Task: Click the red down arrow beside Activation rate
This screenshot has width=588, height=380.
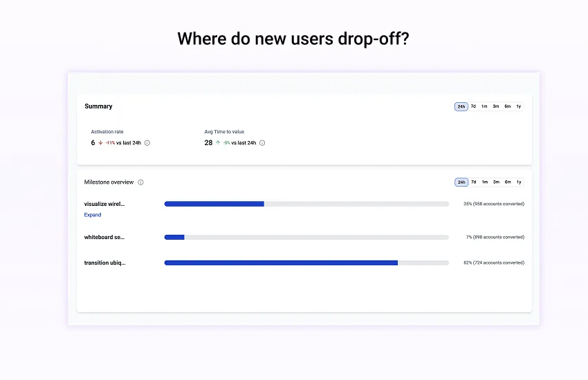Action: [100, 142]
